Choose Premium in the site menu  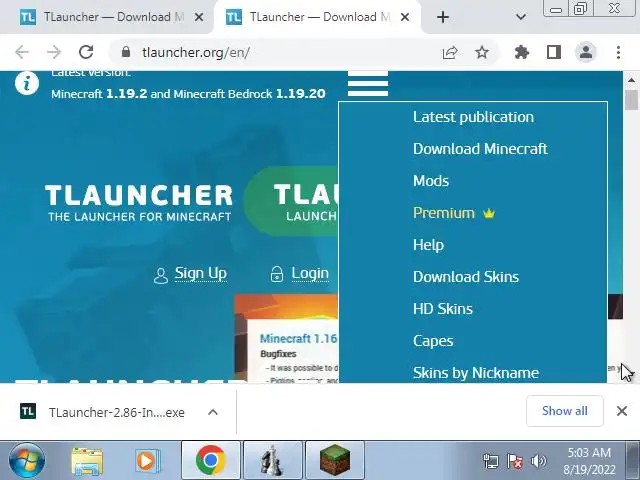coord(444,213)
